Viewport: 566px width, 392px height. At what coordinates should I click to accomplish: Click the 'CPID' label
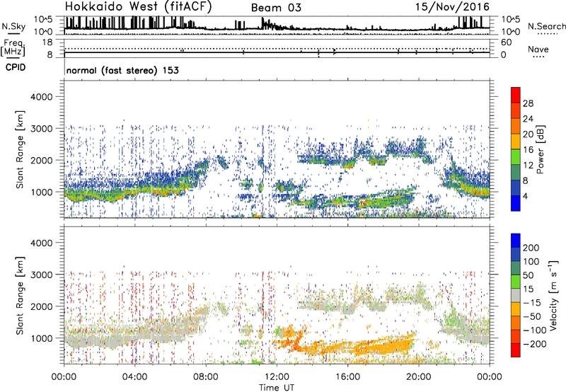[x=16, y=67]
